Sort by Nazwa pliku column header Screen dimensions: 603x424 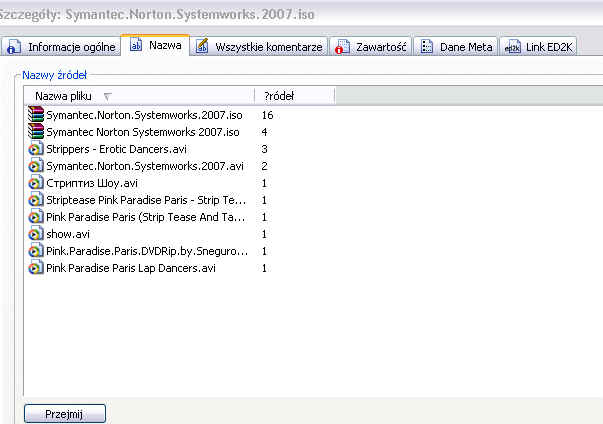click(139, 96)
